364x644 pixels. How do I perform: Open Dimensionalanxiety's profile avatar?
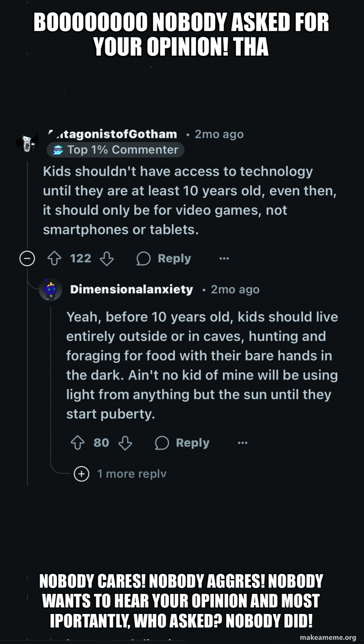pos(51,289)
